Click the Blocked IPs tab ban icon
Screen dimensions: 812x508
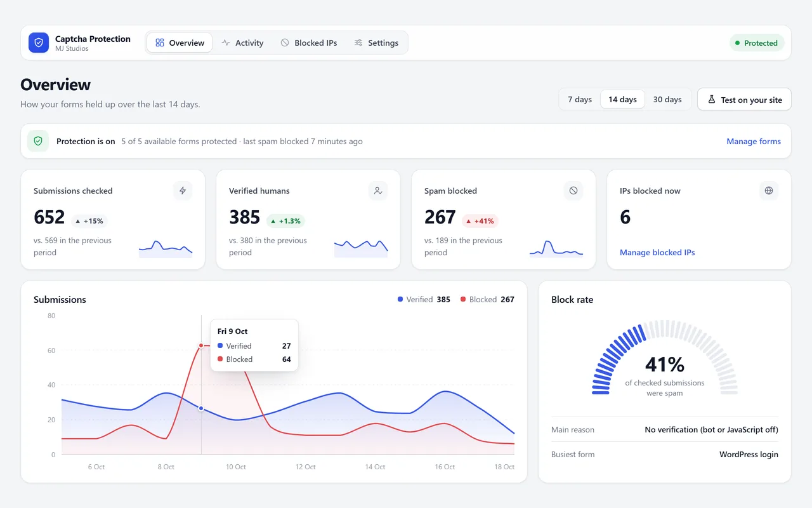[285, 43]
